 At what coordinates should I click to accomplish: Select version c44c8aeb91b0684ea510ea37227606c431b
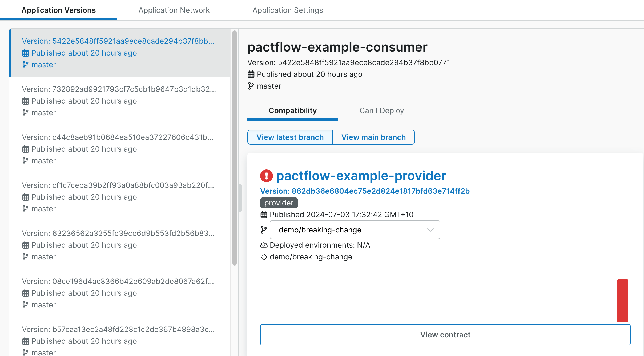[120, 149]
